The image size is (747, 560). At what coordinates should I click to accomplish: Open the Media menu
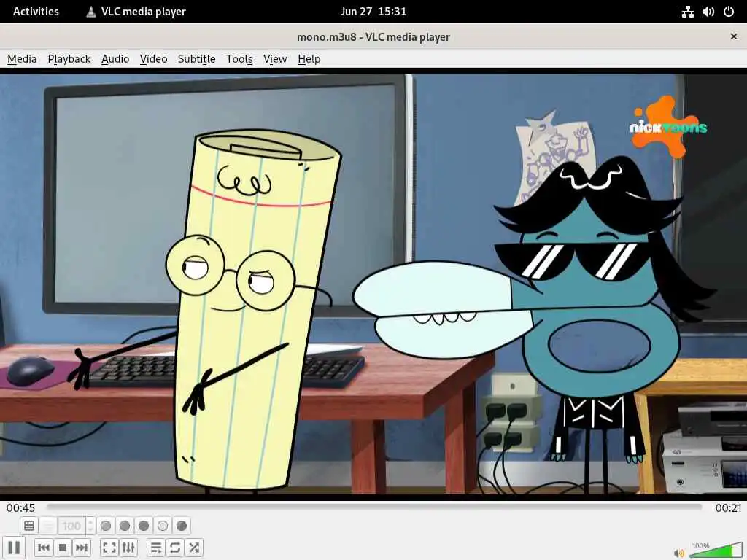22,59
